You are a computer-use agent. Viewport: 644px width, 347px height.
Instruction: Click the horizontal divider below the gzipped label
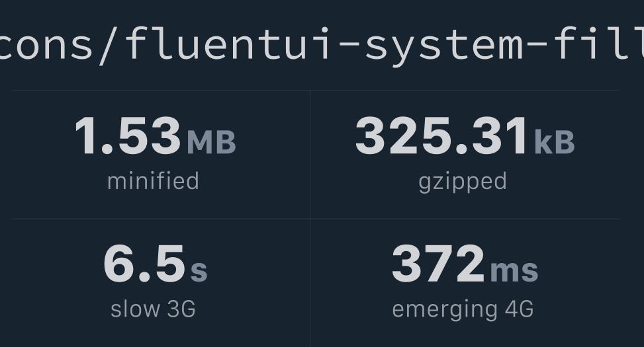coord(465,219)
